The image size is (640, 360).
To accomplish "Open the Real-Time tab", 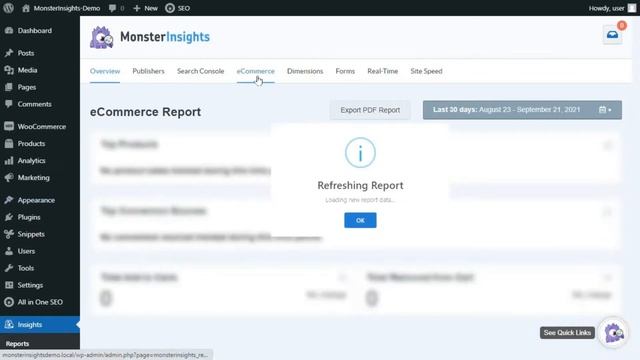I will pyautogui.click(x=382, y=71).
